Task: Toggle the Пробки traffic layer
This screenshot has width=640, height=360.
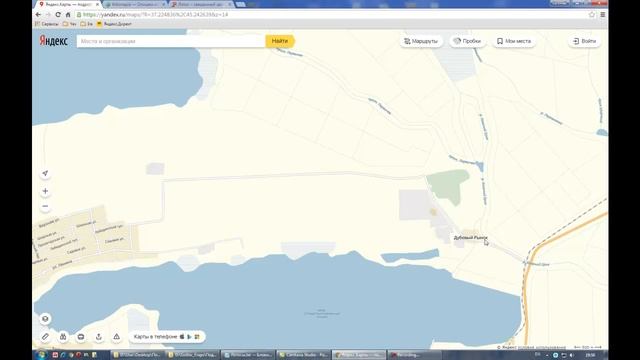Action: [x=467, y=41]
